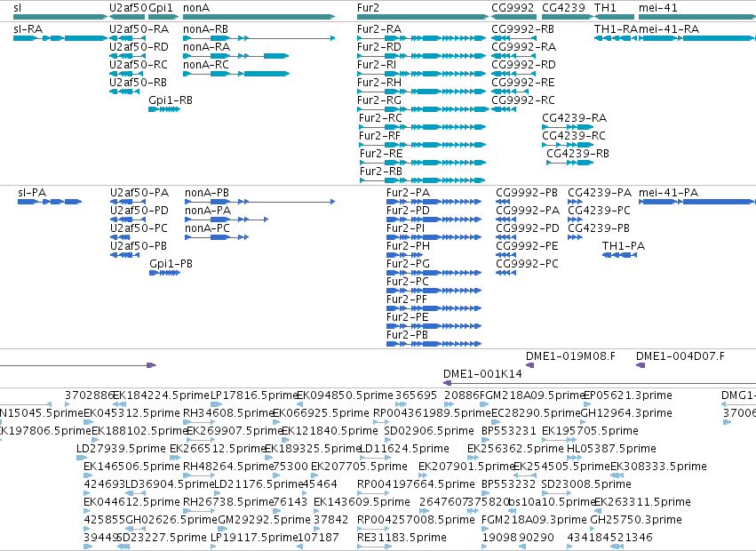Open the Gpi1-PB protein
The height and width of the screenshot is (551, 756).
pyautogui.click(x=171, y=264)
